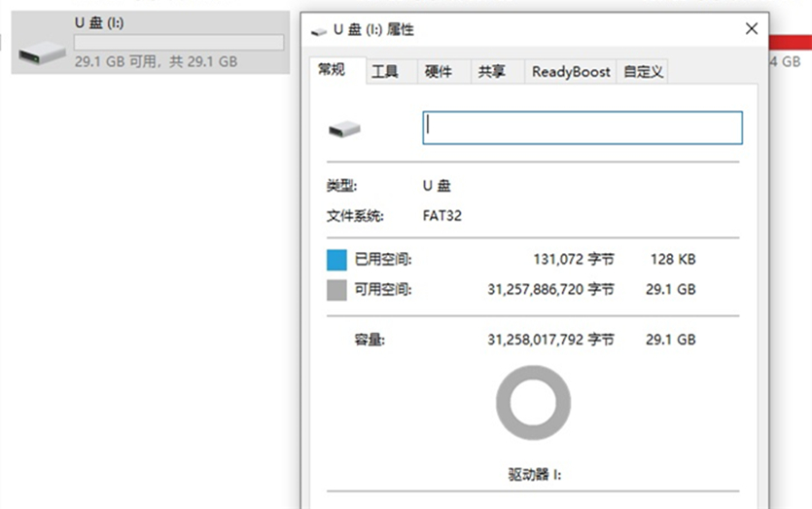The image size is (812, 509).
Task: Click the capacity donut chart
Action: [533, 402]
